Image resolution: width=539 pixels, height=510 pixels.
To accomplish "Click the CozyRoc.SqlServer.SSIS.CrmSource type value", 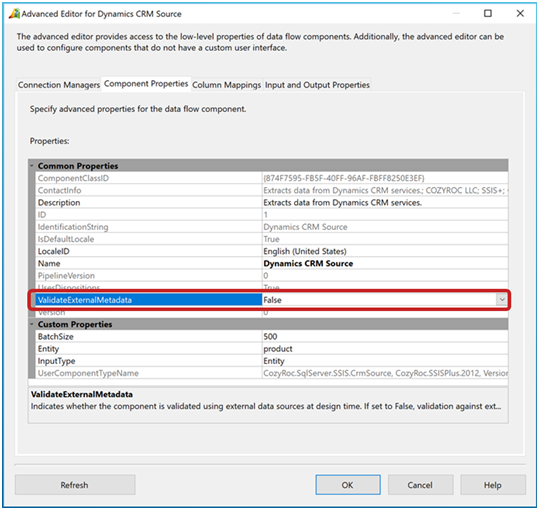I will coord(385,373).
